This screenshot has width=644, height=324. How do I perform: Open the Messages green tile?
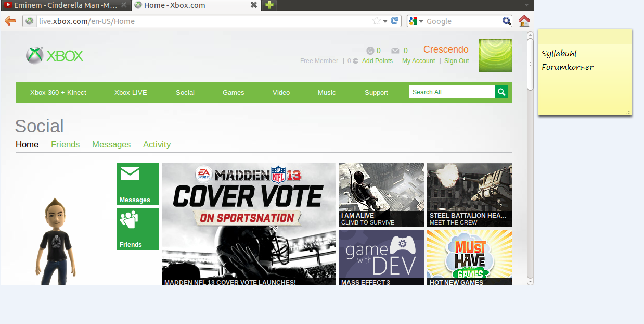[x=138, y=184]
